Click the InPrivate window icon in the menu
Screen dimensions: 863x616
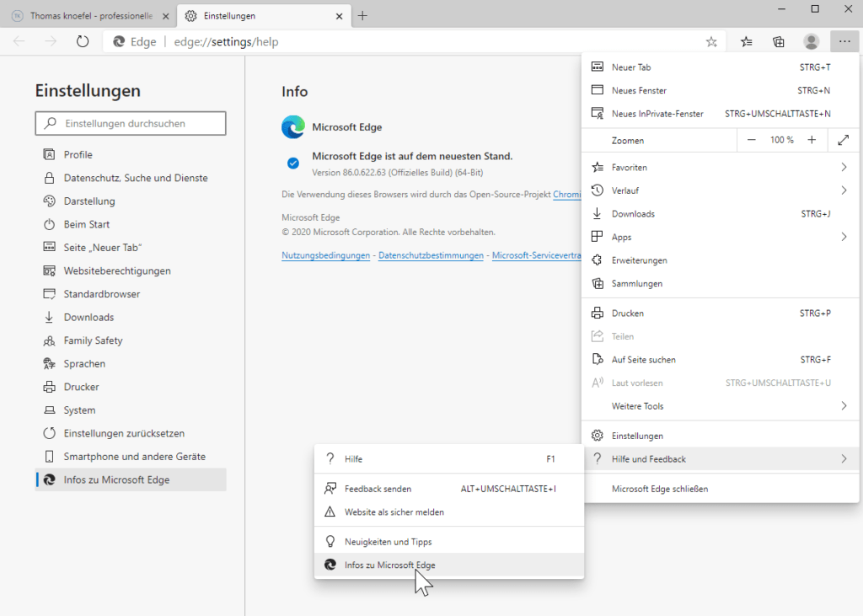point(598,114)
